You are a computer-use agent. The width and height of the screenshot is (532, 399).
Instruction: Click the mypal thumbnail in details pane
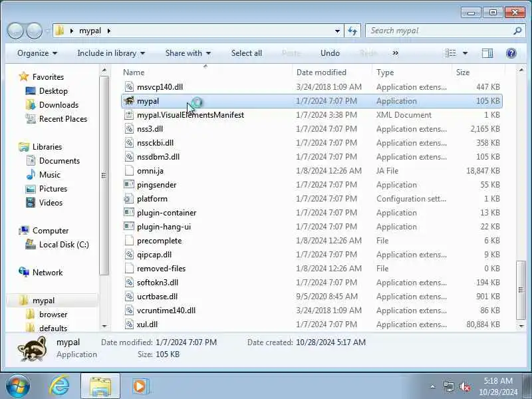click(x=33, y=348)
